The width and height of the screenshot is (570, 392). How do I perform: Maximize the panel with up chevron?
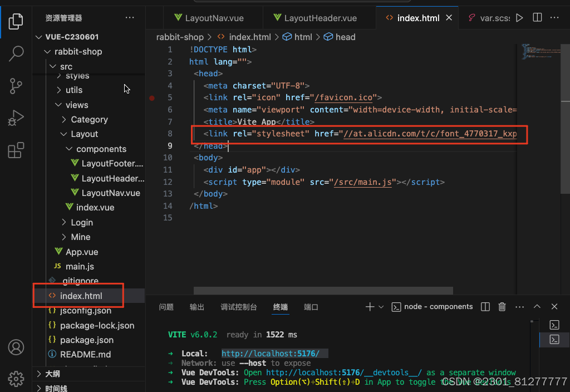[x=537, y=307]
